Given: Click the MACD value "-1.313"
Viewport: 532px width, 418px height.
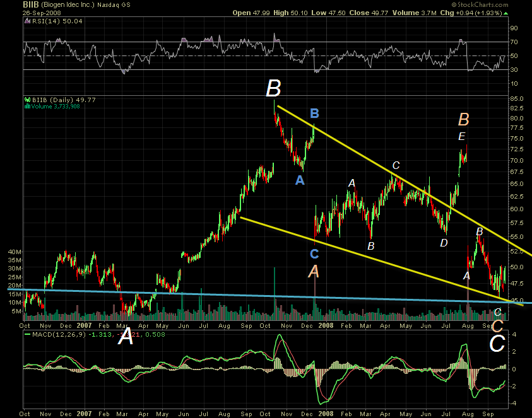Looking at the screenshot, I should point(100,335).
